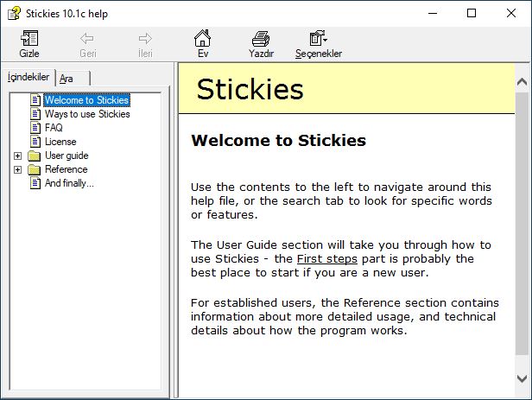Switch to the İçindekiler tab
This screenshot has height=400, width=532.
click(28, 77)
